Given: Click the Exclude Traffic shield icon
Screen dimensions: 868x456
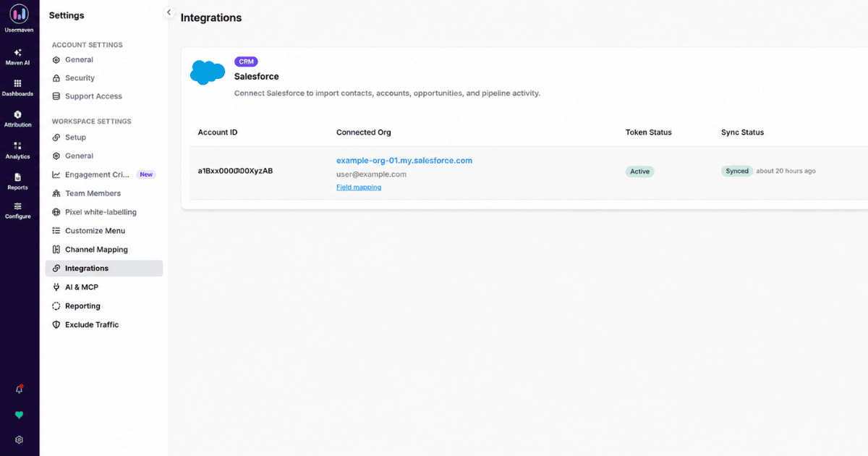Looking at the screenshot, I should [56, 325].
